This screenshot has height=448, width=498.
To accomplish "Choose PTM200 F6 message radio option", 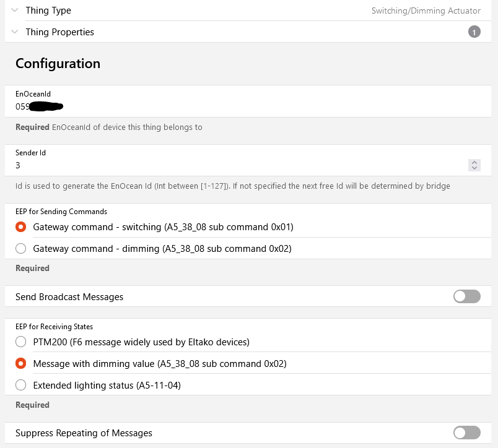I will pyautogui.click(x=21, y=342).
